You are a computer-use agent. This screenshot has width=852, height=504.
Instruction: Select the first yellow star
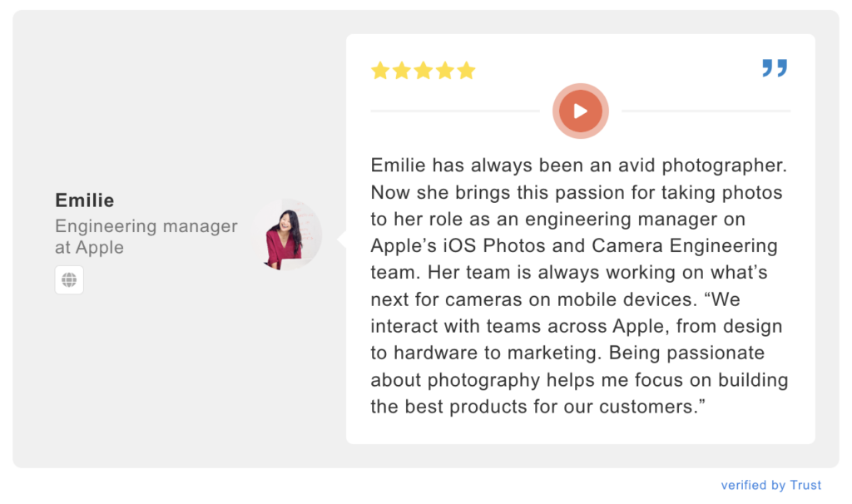click(380, 71)
